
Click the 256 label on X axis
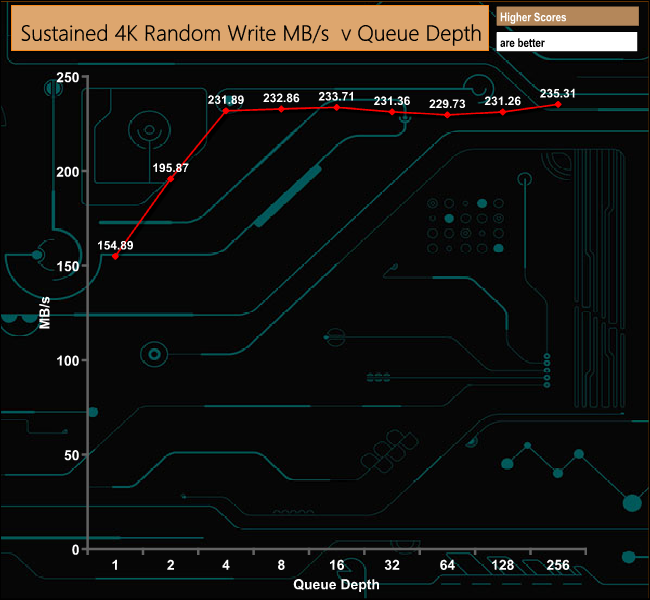click(558, 565)
